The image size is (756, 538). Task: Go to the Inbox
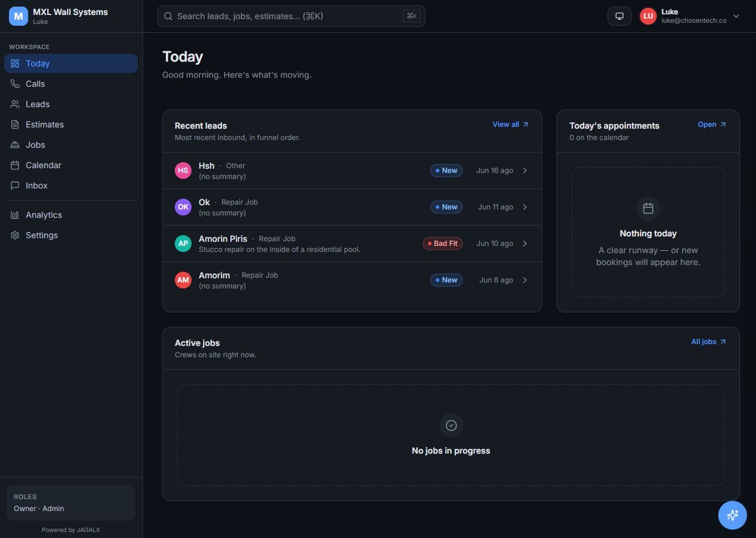click(71, 186)
